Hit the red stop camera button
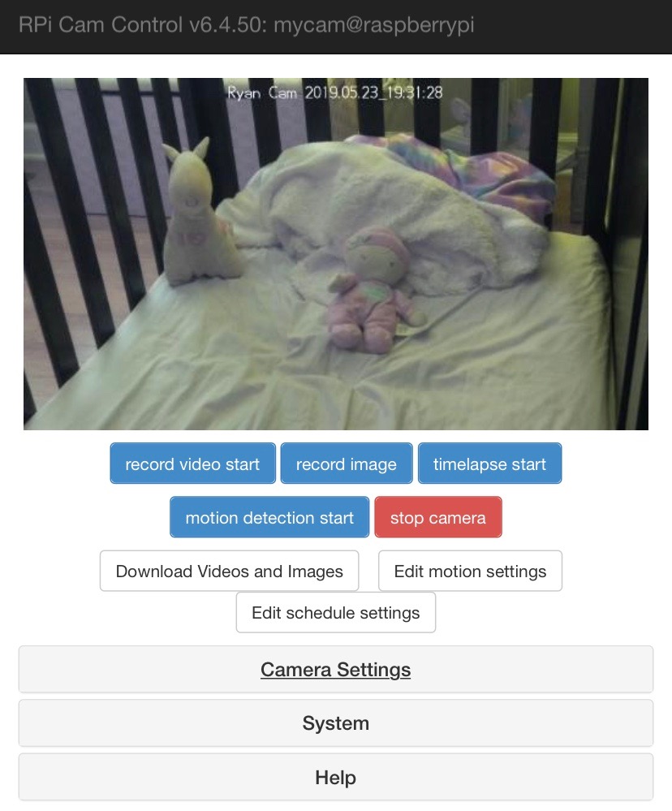The image size is (672, 811). coord(437,517)
